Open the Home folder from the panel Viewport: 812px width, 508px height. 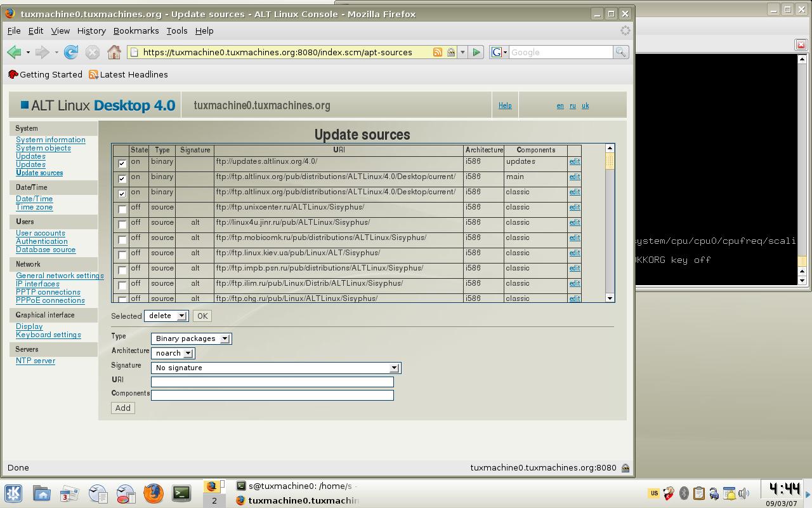pyautogui.click(x=42, y=493)
